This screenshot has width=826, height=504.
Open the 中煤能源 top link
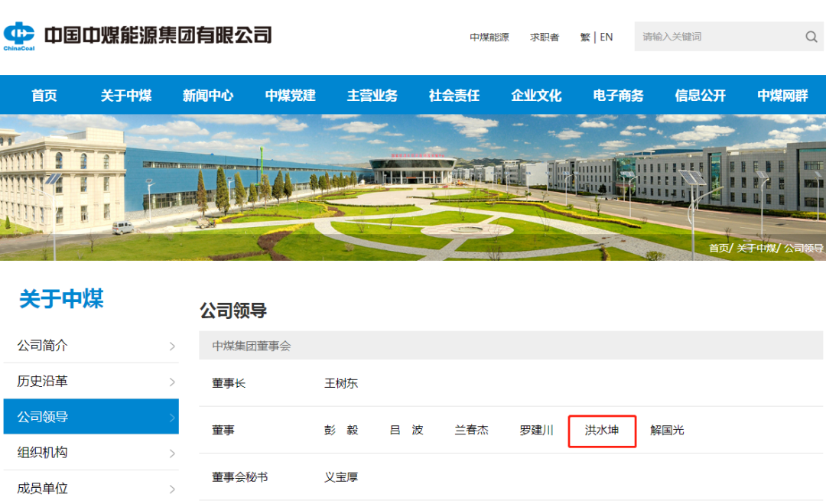[x=489, y=37]
